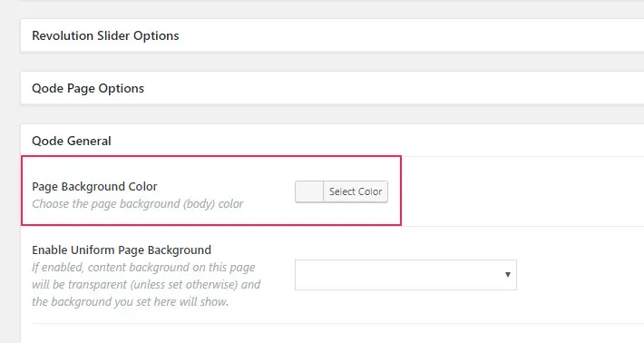This screenshot has height=343, width=644.
Task: Click the Select Color button
Action: [x=356, y=191]
